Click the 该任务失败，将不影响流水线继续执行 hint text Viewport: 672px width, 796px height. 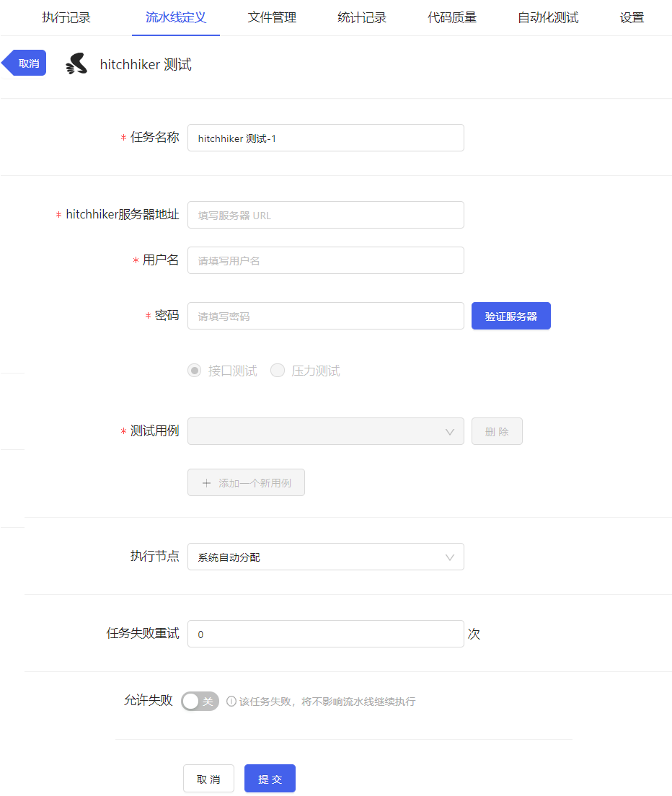pos(327,702)
